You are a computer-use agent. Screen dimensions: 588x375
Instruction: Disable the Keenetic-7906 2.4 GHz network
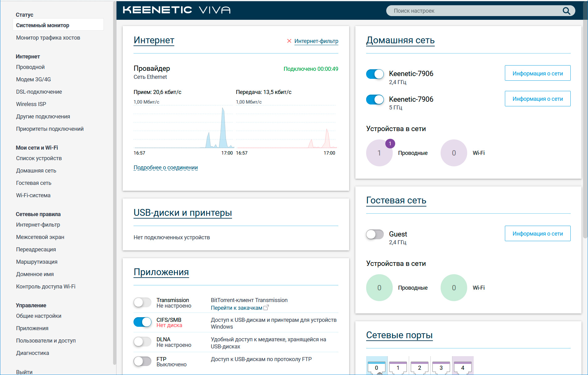375,74
